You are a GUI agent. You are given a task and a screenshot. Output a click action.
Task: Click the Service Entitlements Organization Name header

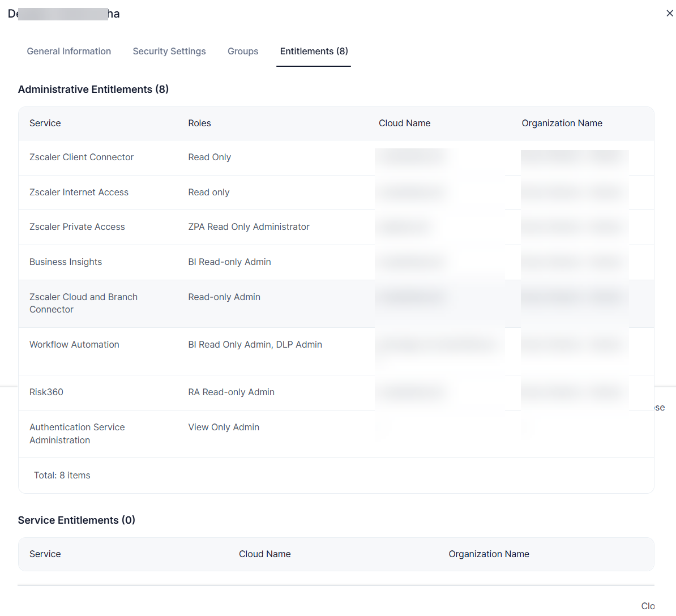[x=489, y=554]
